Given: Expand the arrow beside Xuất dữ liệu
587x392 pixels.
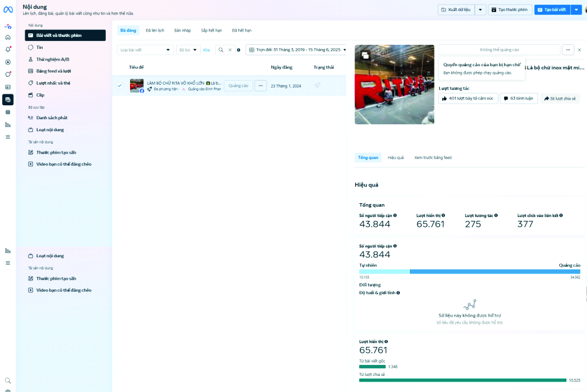Looking at the screenshot, I should [x=481, y=10].
